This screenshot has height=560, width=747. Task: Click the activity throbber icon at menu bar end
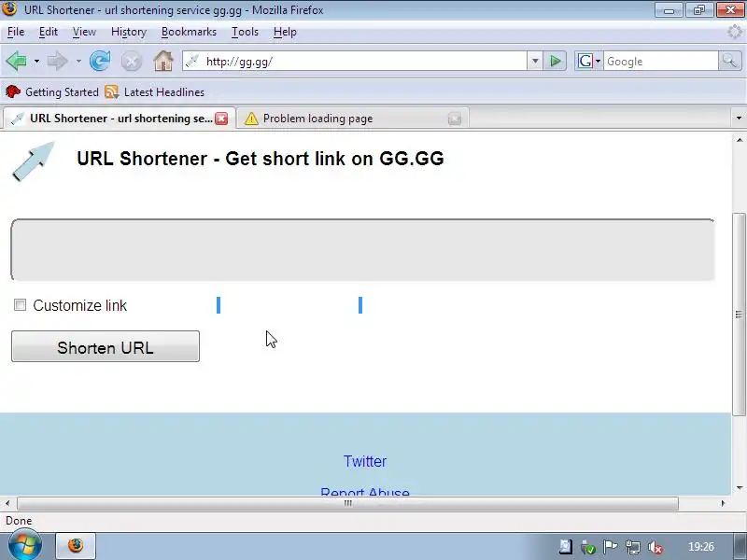[x=735, y=32]
